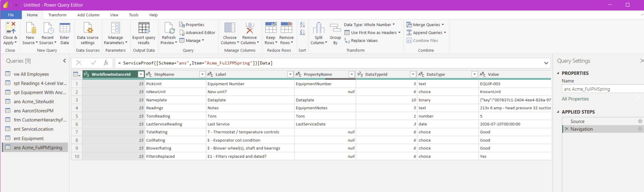This screenshot has height=192, width=644.
Task: Open Source step gear settings
Action: pos(640,121)
